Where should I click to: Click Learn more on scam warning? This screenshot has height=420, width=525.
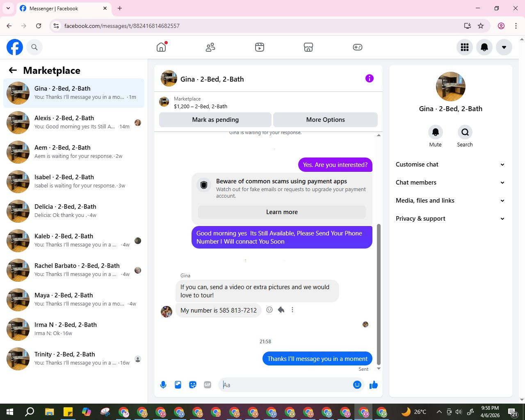(282, 212)
